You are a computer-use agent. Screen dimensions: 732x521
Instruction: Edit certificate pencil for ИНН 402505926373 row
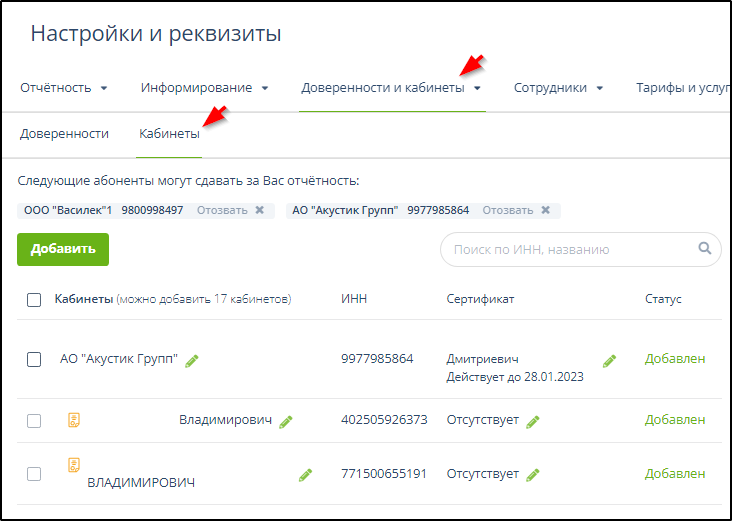pos(533,422)
